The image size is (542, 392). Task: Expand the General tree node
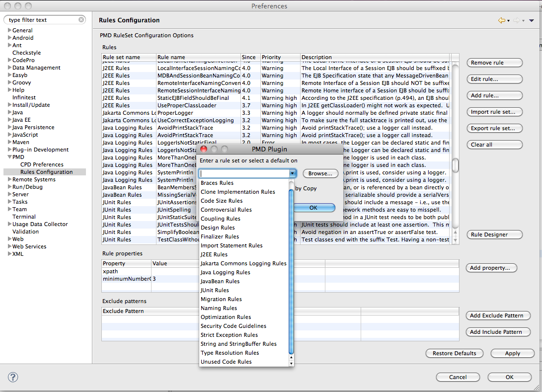pyautogui.click(x=9, y=30)
